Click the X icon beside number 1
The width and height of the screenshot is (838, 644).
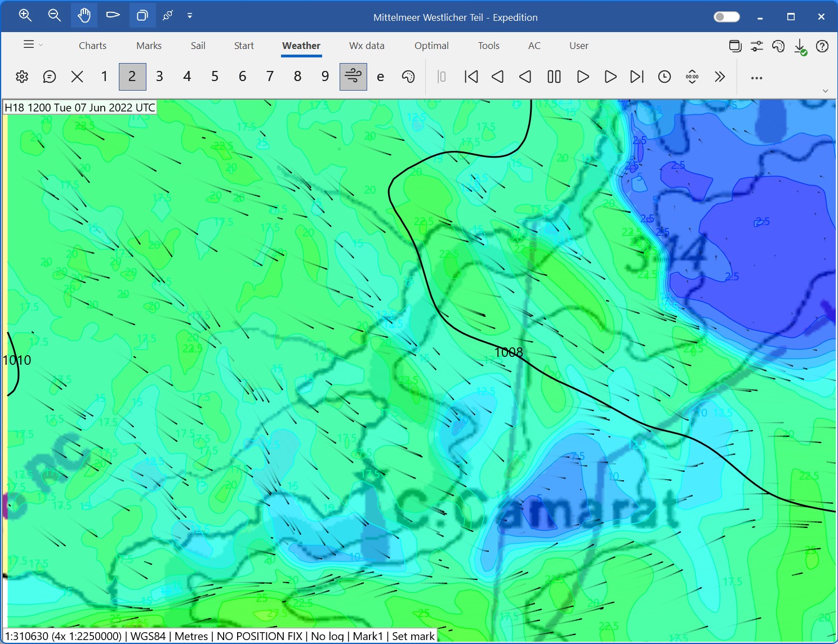77,77
